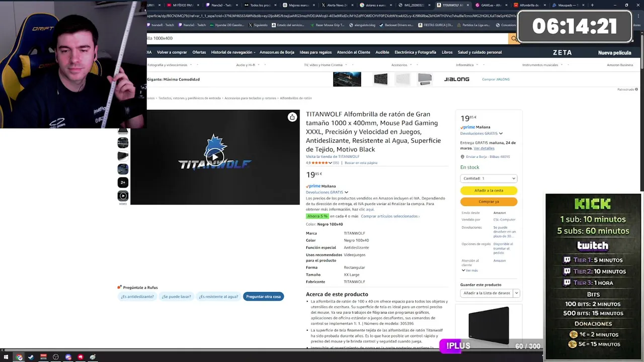The image size is (644, 362).
Task: Ask Rufus ¿Es resistente al agua?
Action: (x=218, y=297)
